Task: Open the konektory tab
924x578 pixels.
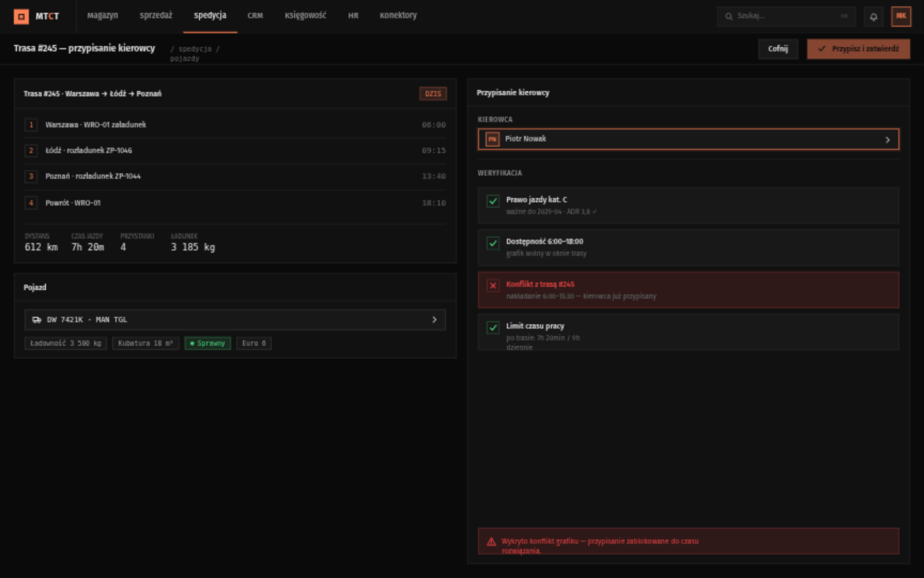Action: click(x=398, y=16)
